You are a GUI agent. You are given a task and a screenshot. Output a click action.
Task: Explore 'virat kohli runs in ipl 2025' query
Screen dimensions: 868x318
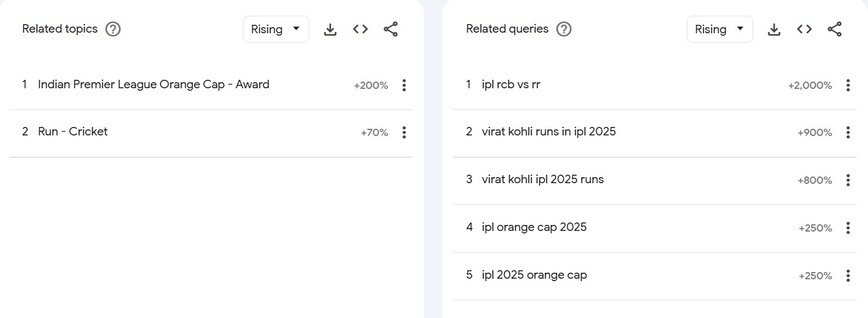coord(548,132)
